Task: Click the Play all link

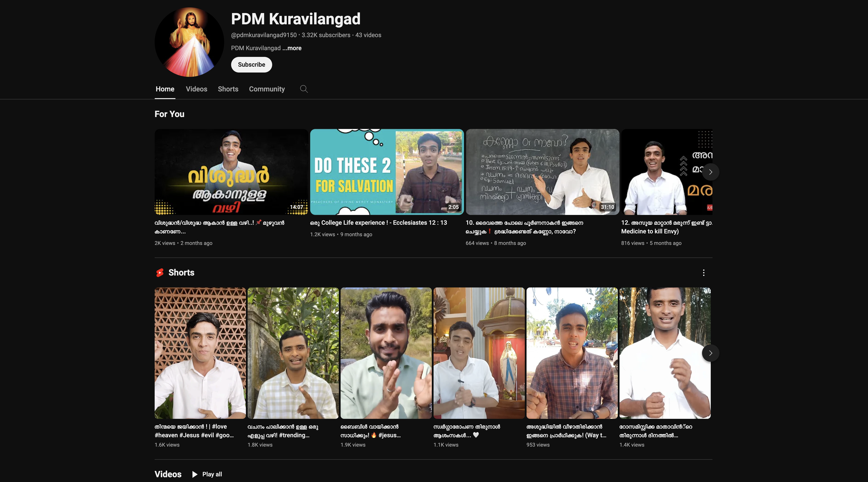Action: [x=212, y=474]
